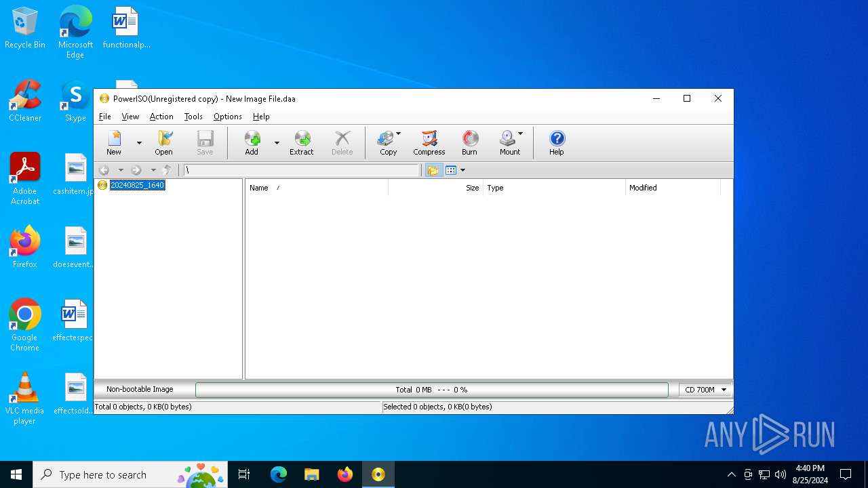Click the Recycle Bin desktop icon

pyautogui.click(x=25, y=28)
